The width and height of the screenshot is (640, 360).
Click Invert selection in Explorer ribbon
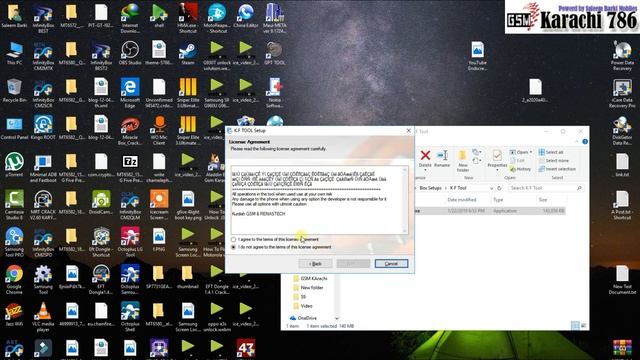pos(557,169)
